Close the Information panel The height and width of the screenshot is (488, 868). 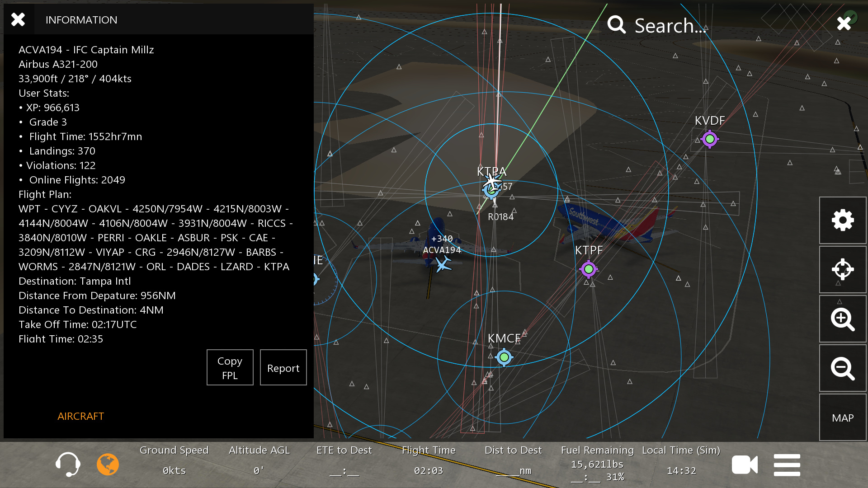[18, 19]
